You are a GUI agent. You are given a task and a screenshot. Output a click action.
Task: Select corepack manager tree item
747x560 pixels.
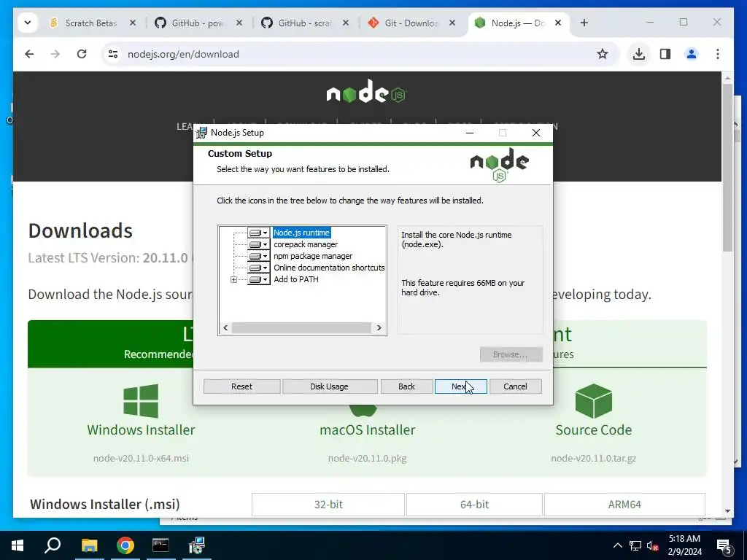click(x=306, y=244)
